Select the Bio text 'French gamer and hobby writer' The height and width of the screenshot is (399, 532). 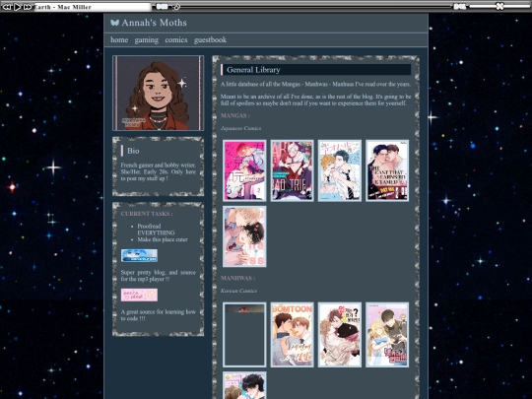point(158,166)
